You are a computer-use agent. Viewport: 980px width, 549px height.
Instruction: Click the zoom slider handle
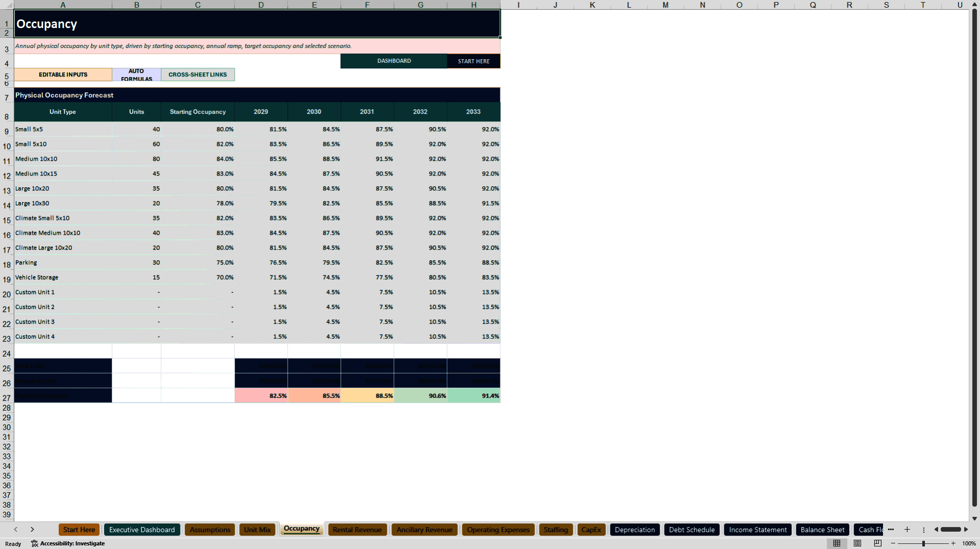pyautogui.click(x=923, y=543)
